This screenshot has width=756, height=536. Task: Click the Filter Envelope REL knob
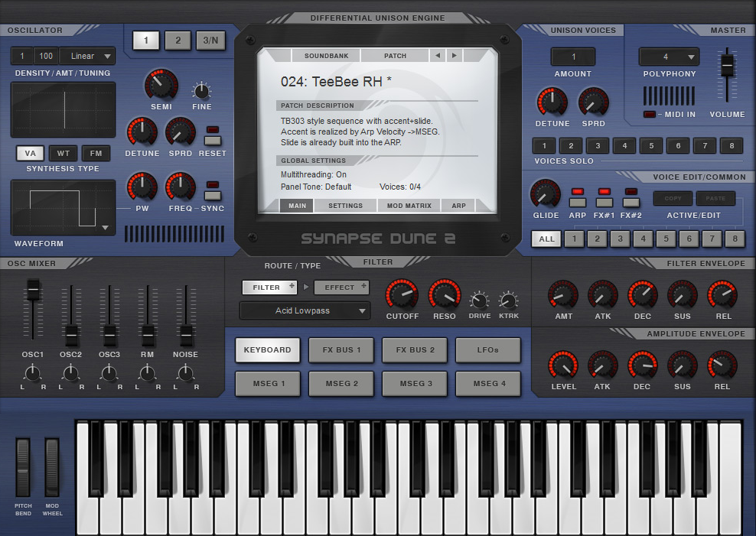722,294
